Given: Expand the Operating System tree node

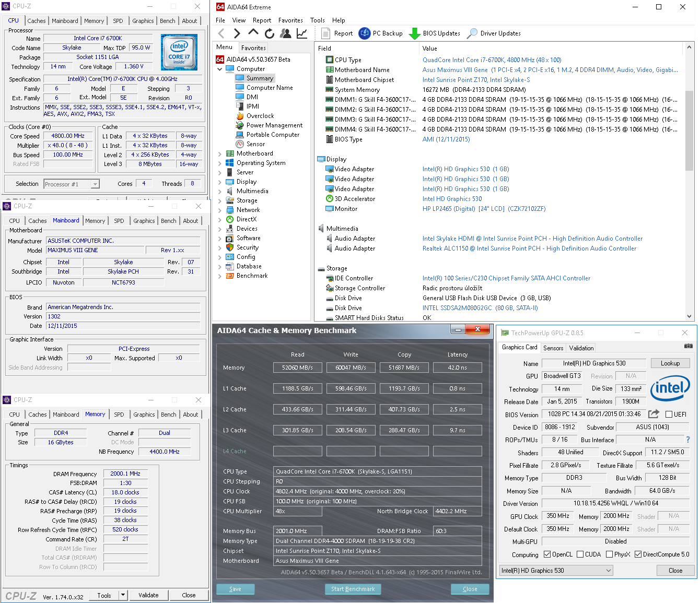Looking at the screenshot, I should coord(220,163).
